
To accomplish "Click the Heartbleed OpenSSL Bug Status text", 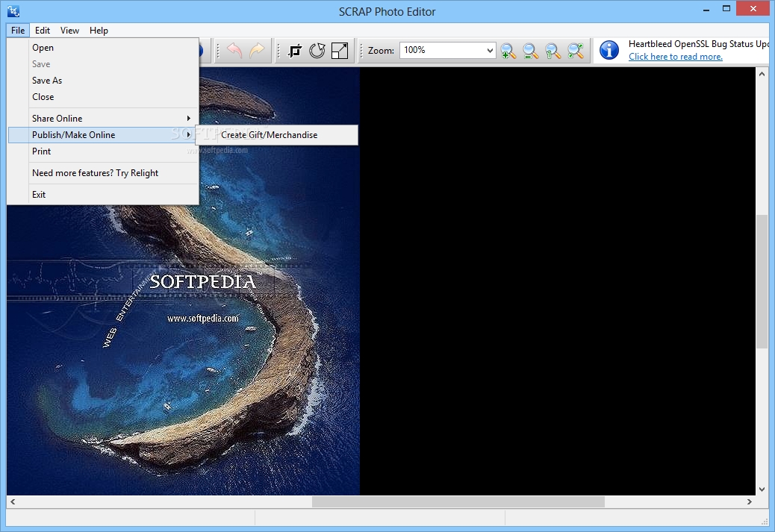I will click(x=699, y=44).
